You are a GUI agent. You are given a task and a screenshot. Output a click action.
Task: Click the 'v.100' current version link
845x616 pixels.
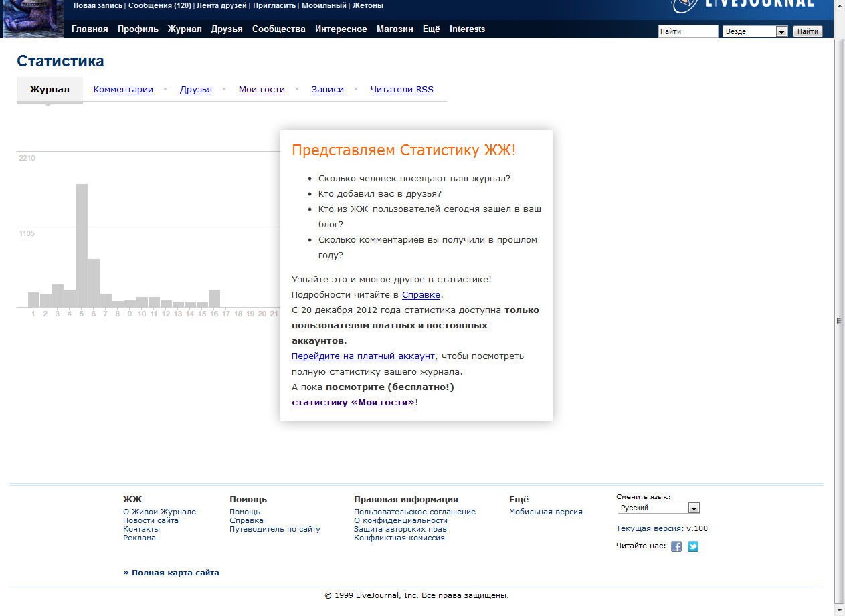(697, 528)
